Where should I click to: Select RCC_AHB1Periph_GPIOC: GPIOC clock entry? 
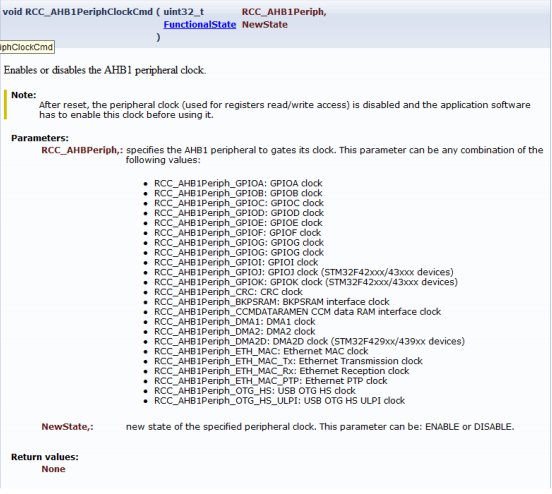click(239, 203)
